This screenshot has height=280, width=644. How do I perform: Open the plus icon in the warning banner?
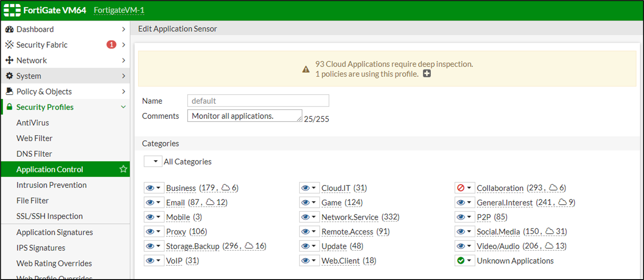(x=427, y=74)
